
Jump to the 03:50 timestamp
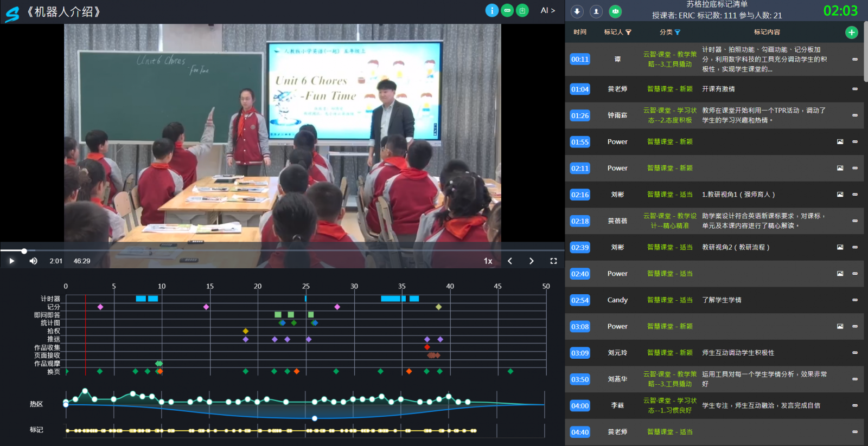[579, 379]
